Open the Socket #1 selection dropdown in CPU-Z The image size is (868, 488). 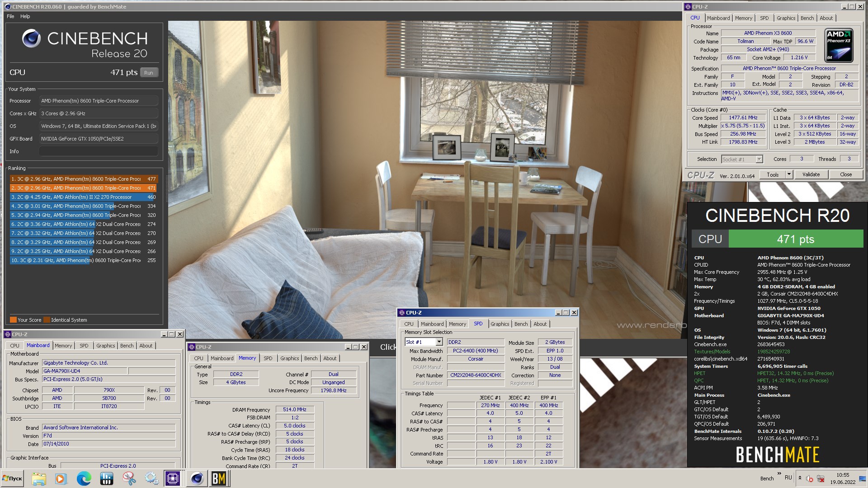[x=759, y=159]
